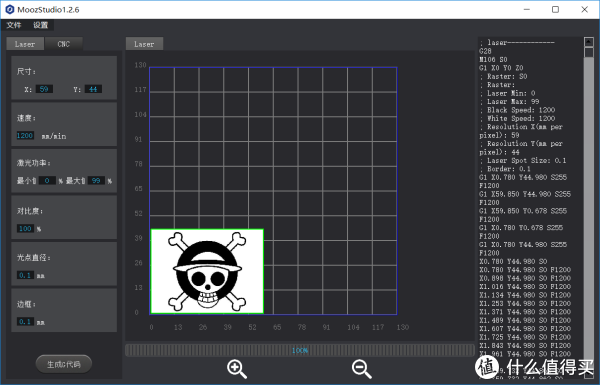The width and height of the screenshot is (600, 385).
Task: Click the G-code scrollbar up arrow
Action: pos(589,42)
